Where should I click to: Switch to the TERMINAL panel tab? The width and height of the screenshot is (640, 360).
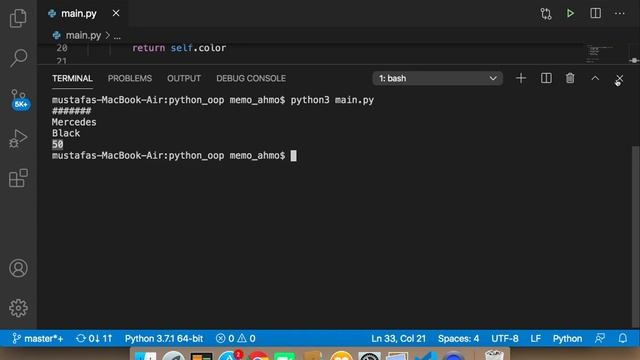[x=72, y=78]
